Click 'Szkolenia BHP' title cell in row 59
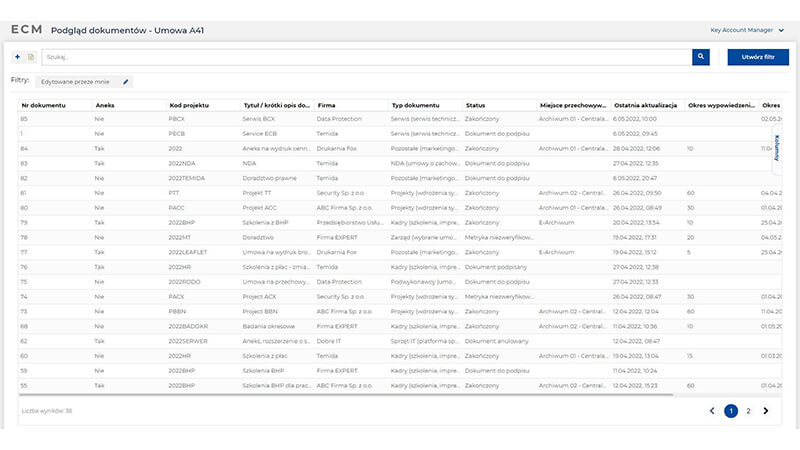The width and height of the screenshot is (800, 450). point(263,370)
